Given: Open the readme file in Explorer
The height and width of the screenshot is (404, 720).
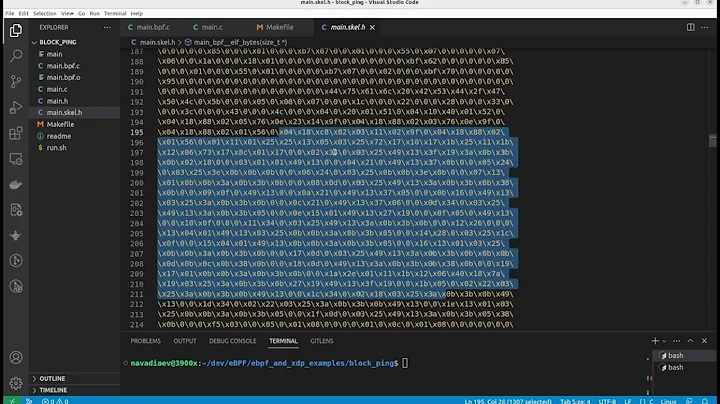Looking at the screenshot, I should [74, 136].
